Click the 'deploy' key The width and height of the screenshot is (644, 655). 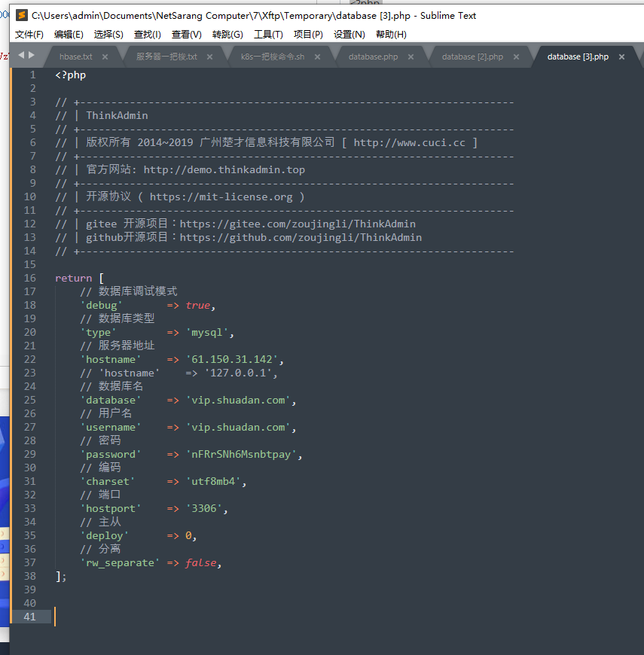pos(105,536)
